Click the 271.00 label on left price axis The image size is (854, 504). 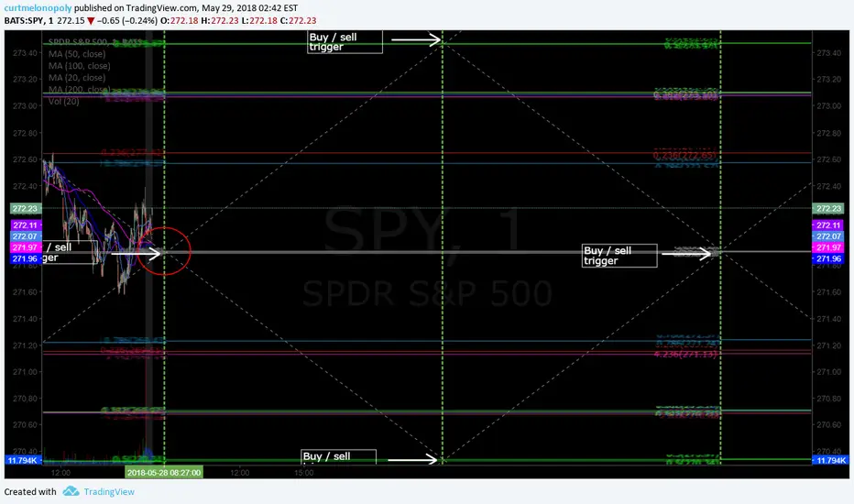pos(24,372)
